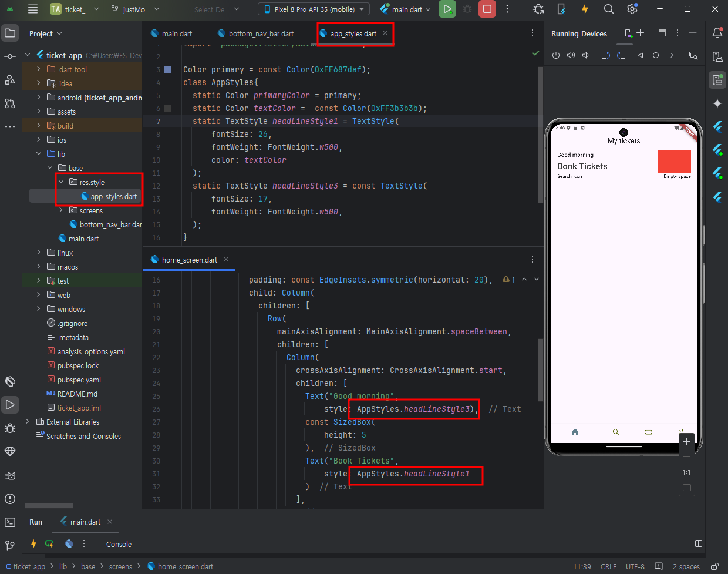This screenshot has width=728, height=574.
Task: Stop the running app with red square
Action: 487,9
